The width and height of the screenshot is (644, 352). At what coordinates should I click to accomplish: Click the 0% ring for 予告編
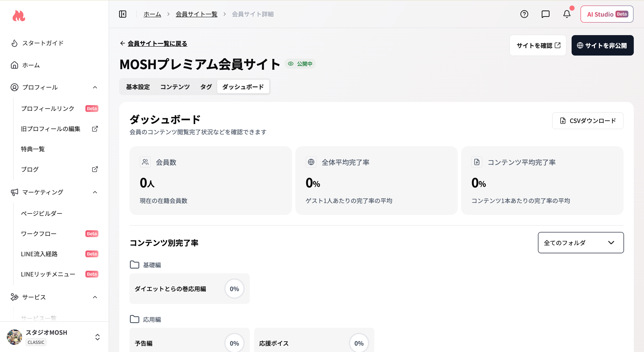(x=234, y=343)
